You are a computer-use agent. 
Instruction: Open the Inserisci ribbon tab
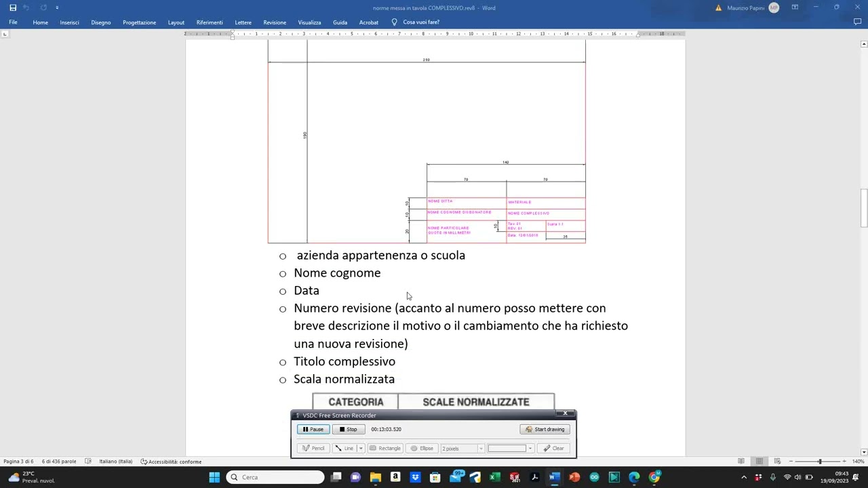point(69,22)
